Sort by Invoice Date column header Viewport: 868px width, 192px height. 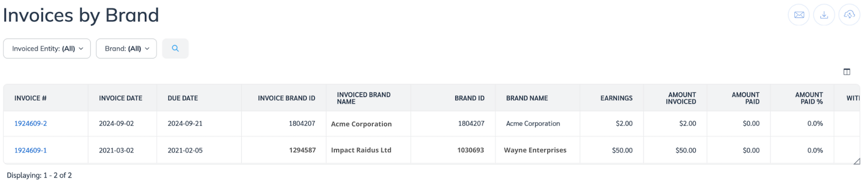120,98
